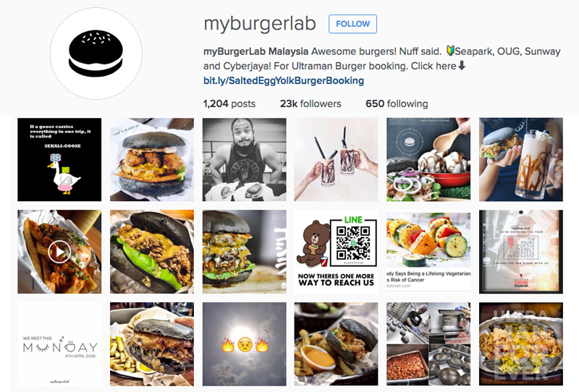Play the fries video post

[59, 252]
